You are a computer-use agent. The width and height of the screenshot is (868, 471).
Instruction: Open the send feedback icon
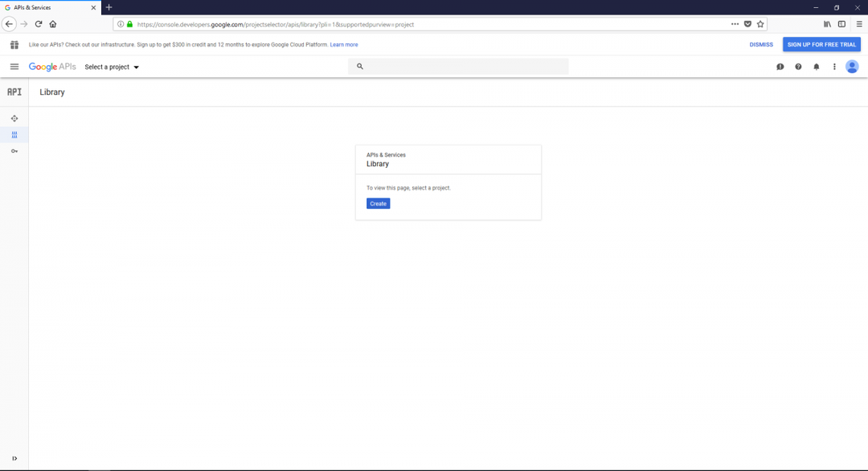pos(780,67)
